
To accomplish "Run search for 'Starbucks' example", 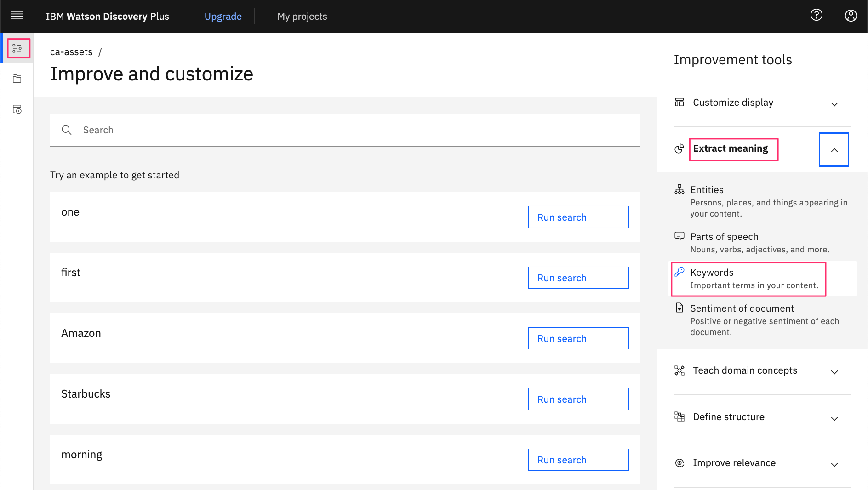I will click(578, 399).
